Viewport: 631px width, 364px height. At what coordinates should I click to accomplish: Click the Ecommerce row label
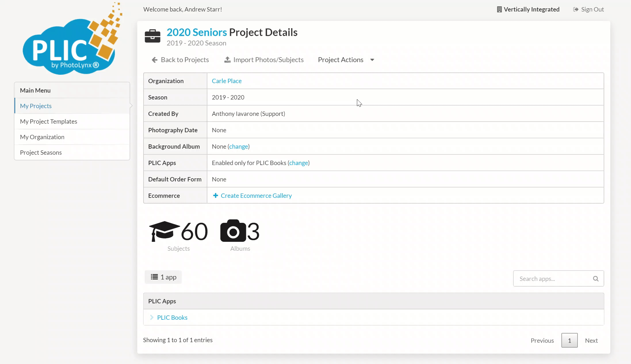point(164,196)
